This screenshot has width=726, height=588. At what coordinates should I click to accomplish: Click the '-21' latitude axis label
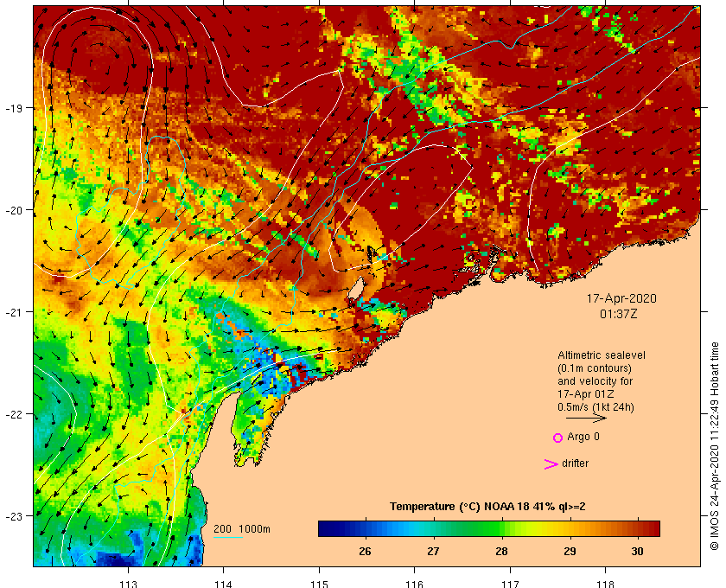(x=14, y=312)
